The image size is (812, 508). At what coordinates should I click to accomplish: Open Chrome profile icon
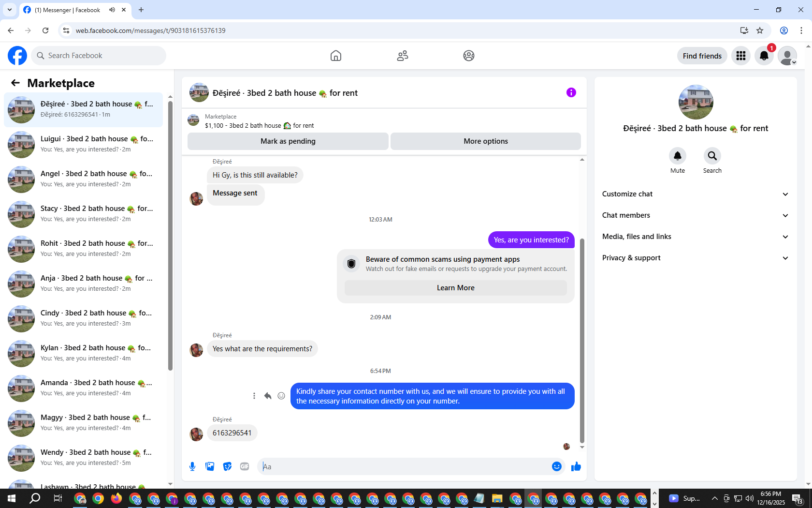pos(784,30)
